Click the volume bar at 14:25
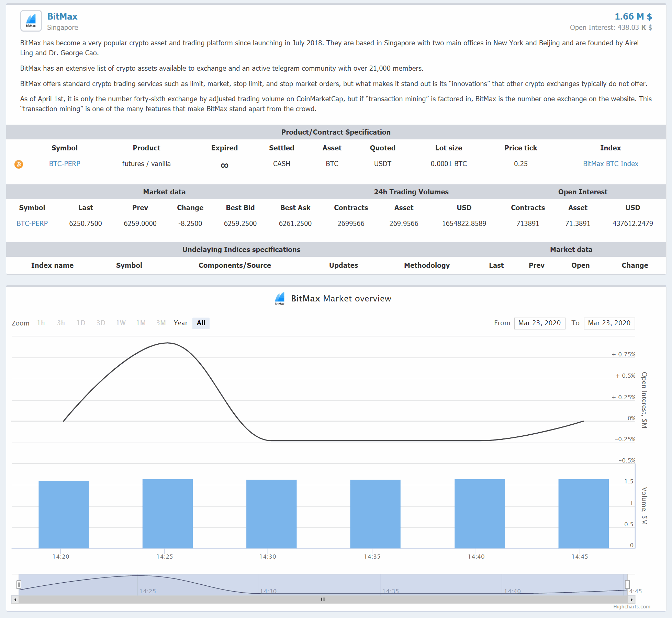 click(168, 514)
